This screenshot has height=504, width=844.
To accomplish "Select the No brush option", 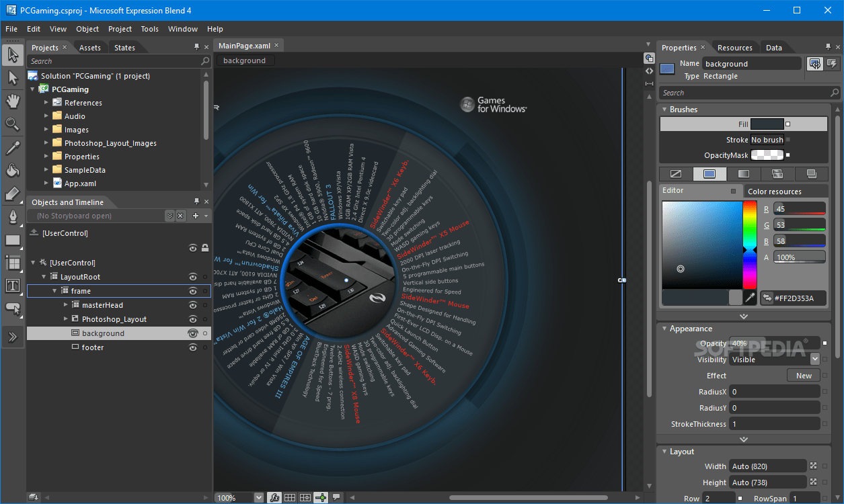I will pos(676,174).
